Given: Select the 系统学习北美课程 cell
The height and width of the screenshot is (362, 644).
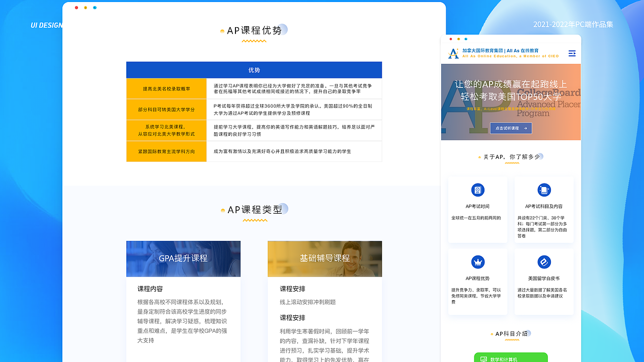Looking at the screenshot, I should [x=167, y=131].
